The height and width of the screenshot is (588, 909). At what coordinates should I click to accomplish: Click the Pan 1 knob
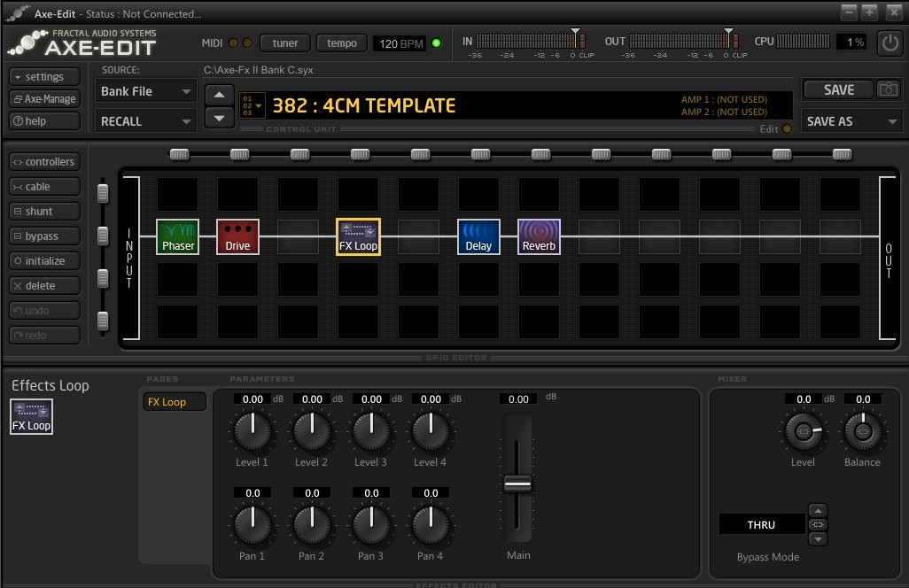click(252, 525)
